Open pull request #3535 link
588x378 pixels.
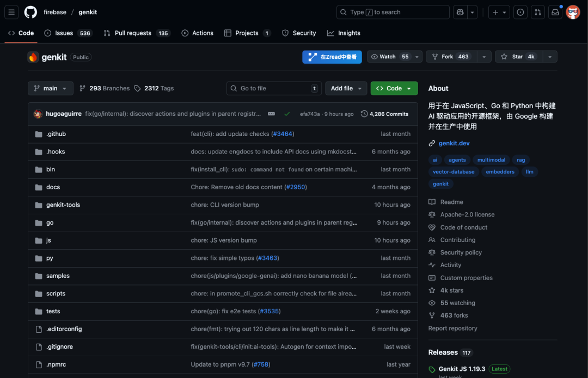[x=269, y=311]
